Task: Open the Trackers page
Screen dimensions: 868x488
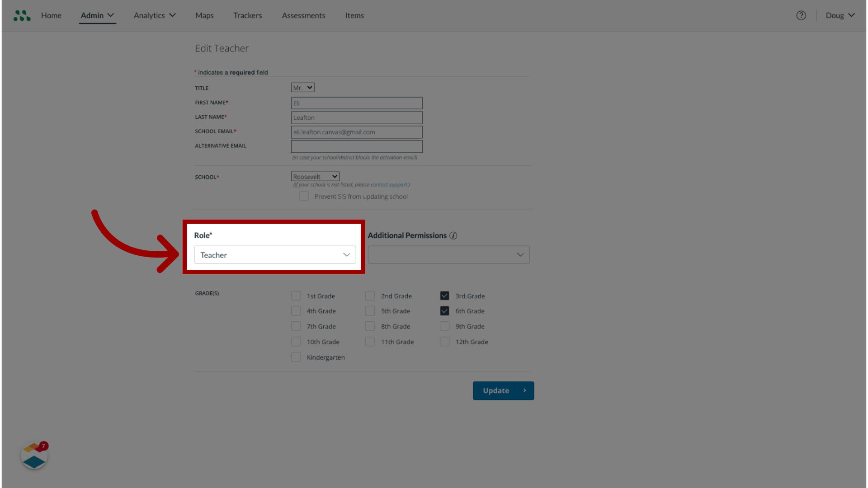Action: coord(248,15)
